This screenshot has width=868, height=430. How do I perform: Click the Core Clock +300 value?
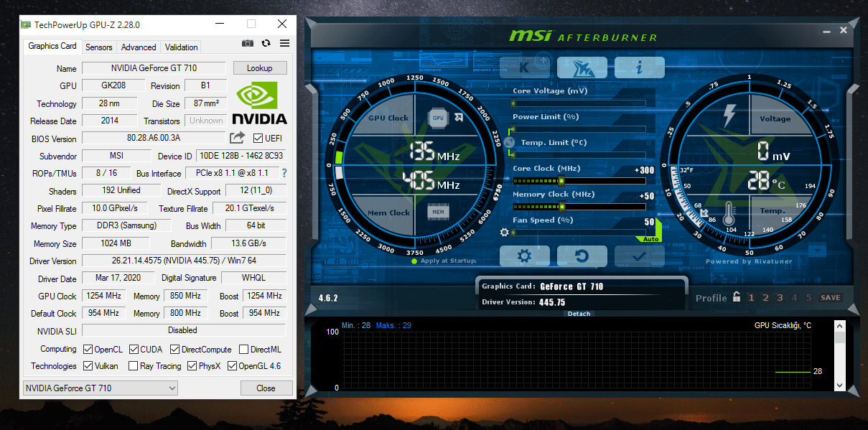(x=644, y=170)
